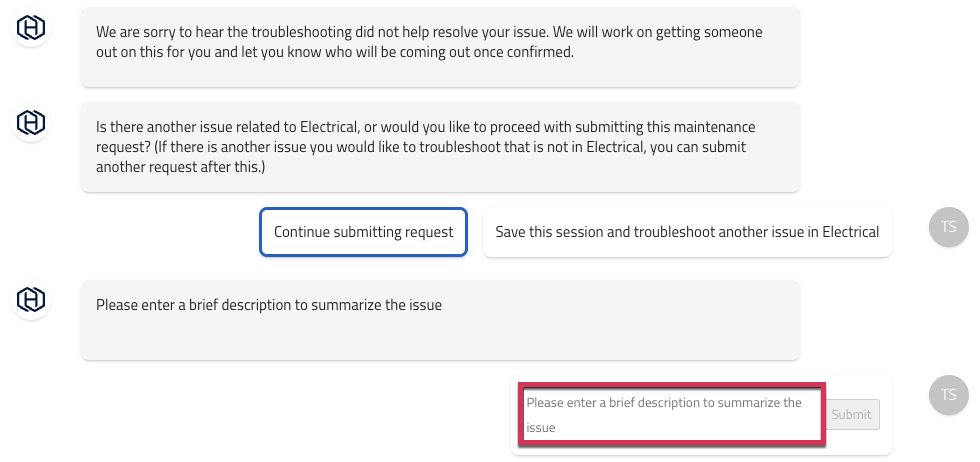The width and height of the screenshot is (980, 462).
Task: Select Save this session and troubleshoot another issue
Action: tap(687, 232)
